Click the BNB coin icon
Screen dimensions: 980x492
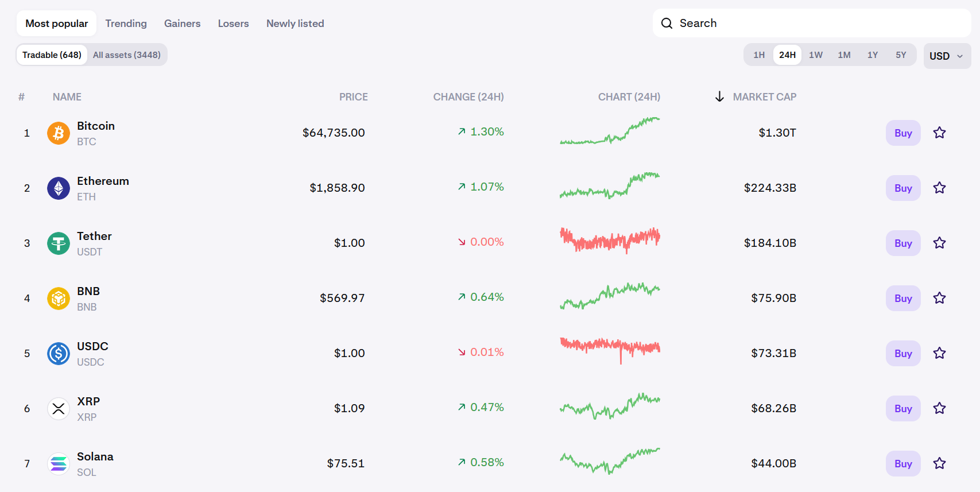point(58,299)
